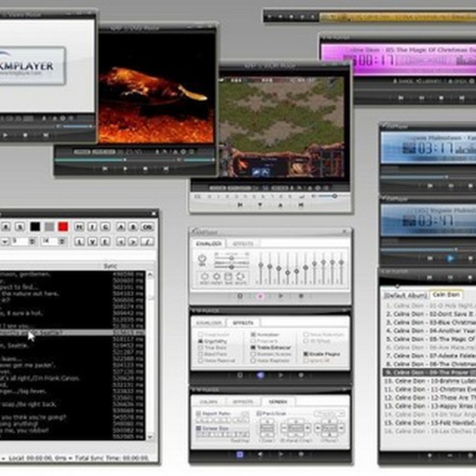Click the seek slider handle in the lava video window
The width and height of the screenshot is (476, 476).
coord(125,159)
